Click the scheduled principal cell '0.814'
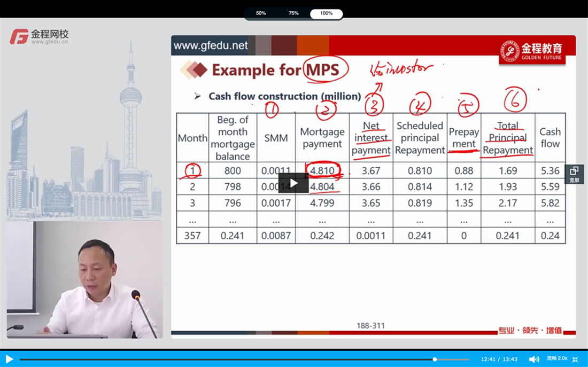This screenshot has height=367, width=588. point(420,186)
